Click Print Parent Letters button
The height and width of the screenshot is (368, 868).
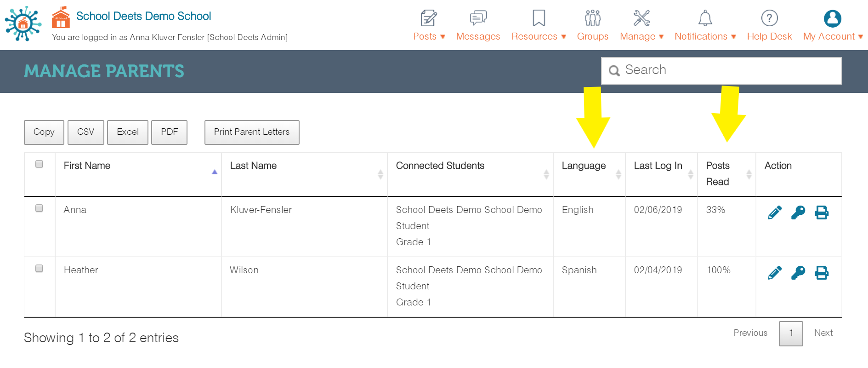[252, 132]
